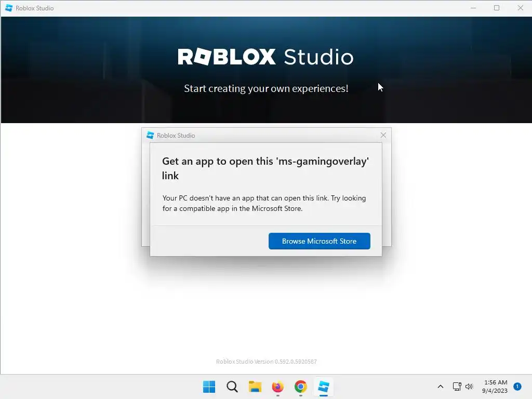Open the clock showing 1:56 AM
The width and height of the screenshot is (532, 399).
click(x=495, y=387)
